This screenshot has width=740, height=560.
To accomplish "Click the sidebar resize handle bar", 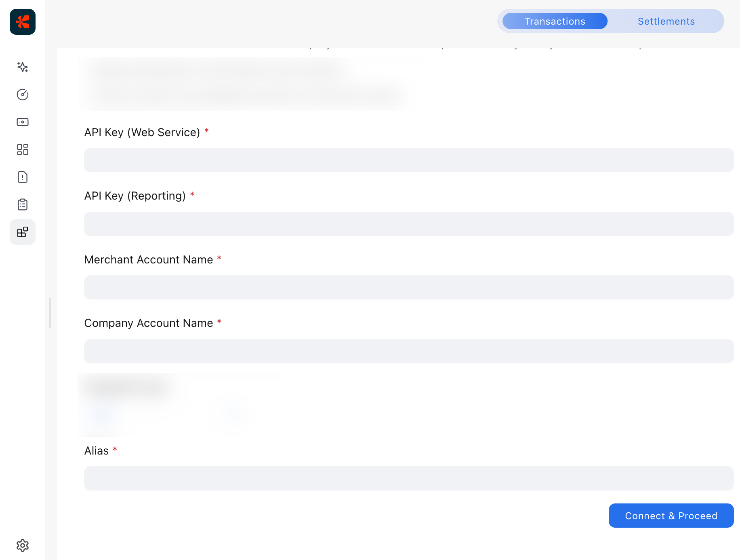I will (50, 313).
